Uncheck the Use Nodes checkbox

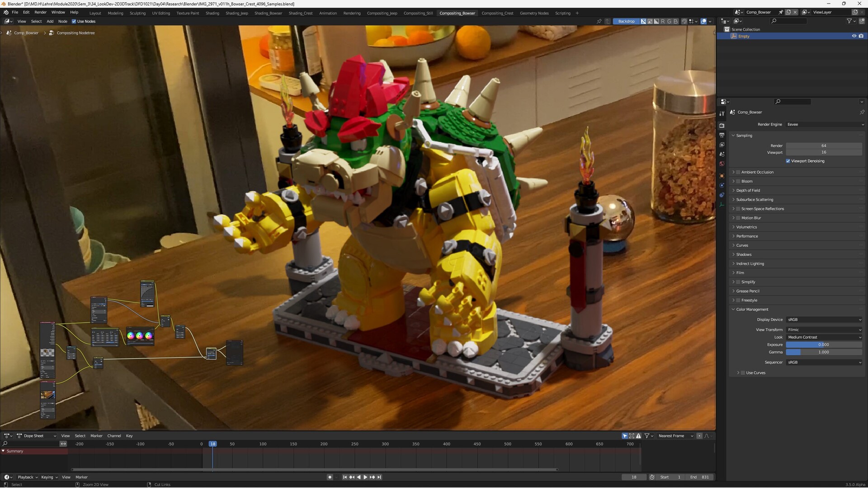tap(74, 21)
